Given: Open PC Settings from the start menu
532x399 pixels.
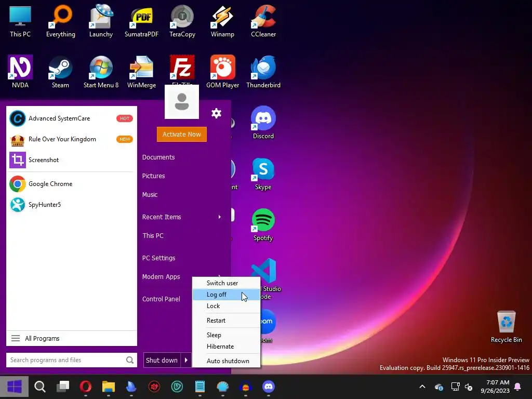Looking at the screenshot, I should 158,258.
